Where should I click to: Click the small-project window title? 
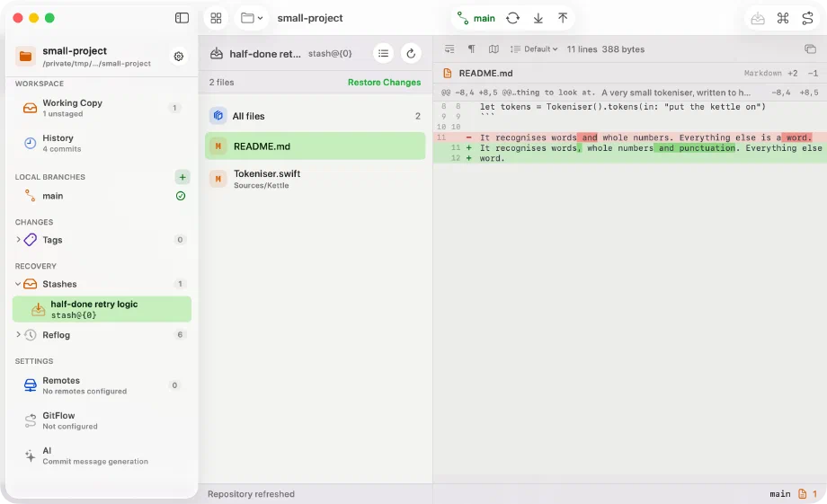[x=310, y=18]
